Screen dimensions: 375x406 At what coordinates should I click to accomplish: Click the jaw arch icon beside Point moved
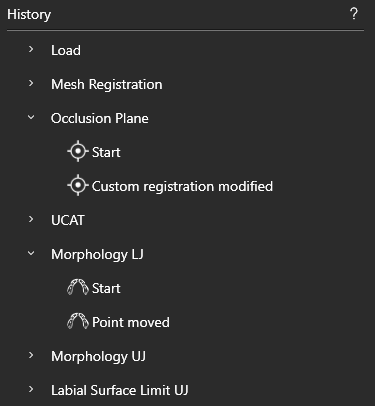point(78,321)
